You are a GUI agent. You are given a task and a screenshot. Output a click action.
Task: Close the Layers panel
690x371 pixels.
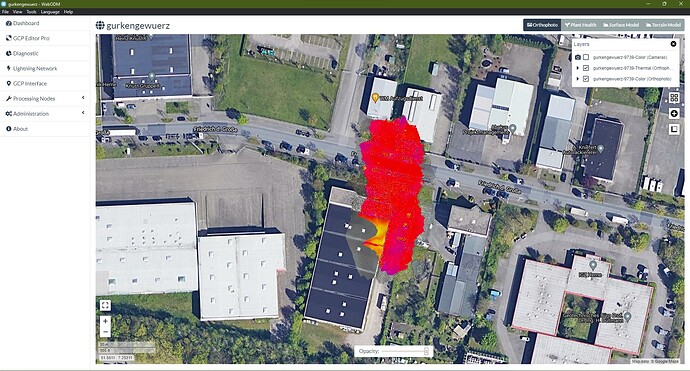coord(673,44)
